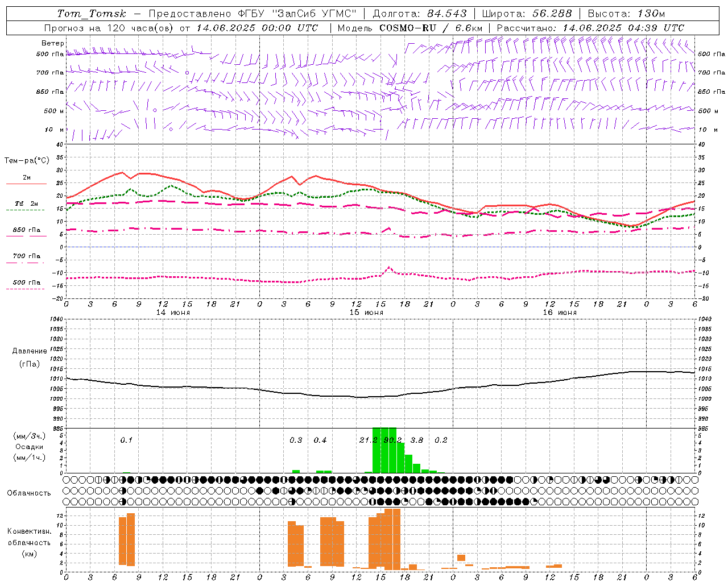Click the "Давление" pressure section label
This screenshot has width=728, height=582.
pyautogui.click(x=29, y=351)
